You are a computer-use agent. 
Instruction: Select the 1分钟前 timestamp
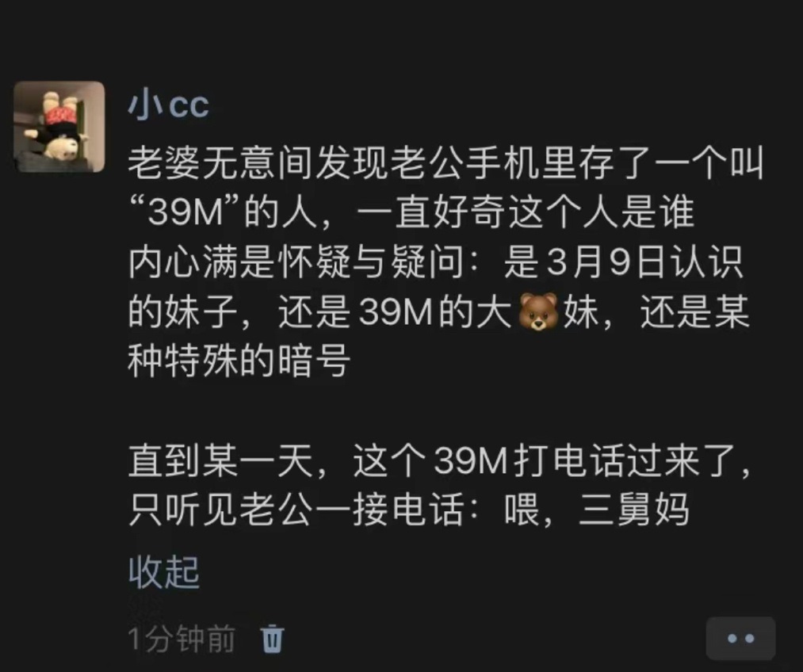click(x=182, y=639)
